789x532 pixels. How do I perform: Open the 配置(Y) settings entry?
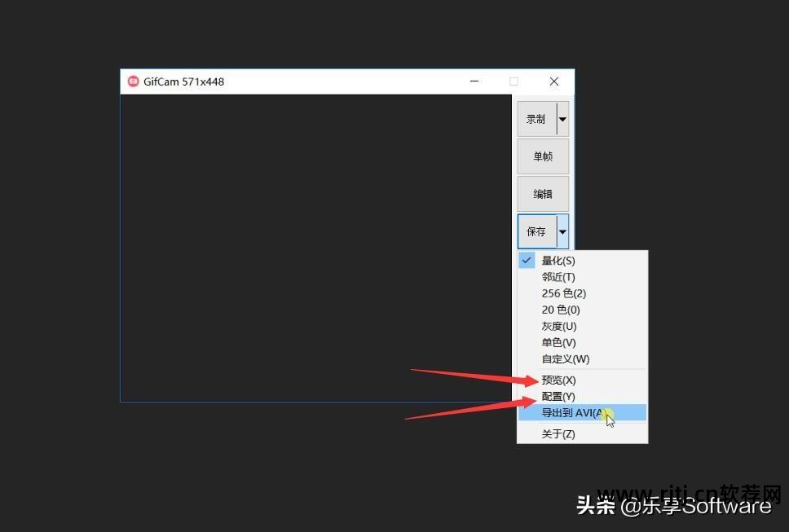558,396
